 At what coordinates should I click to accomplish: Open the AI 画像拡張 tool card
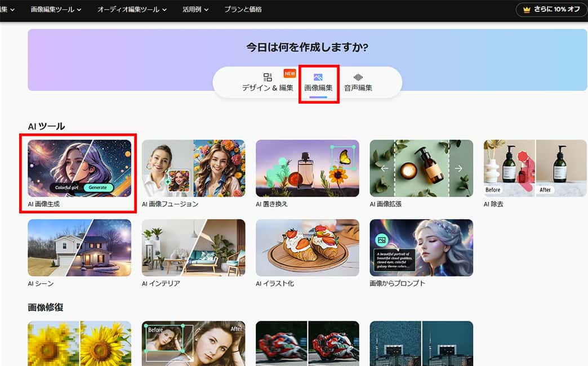[421, 168]
